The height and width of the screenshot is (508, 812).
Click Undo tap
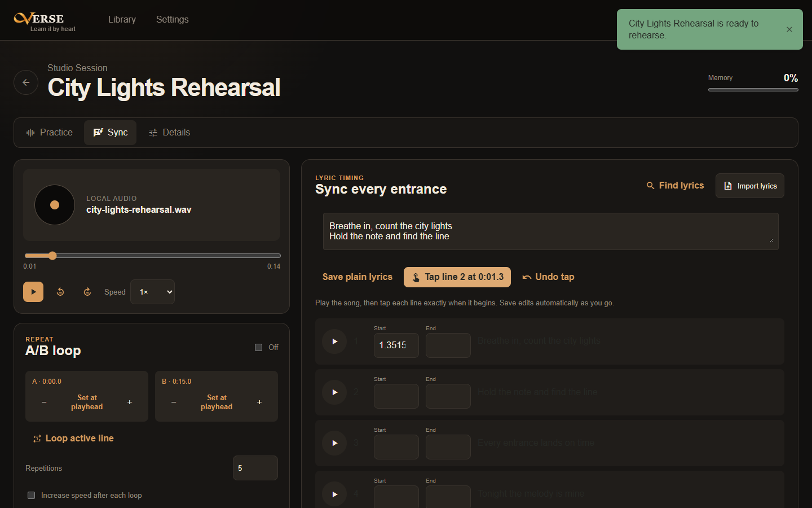point(548,277)
